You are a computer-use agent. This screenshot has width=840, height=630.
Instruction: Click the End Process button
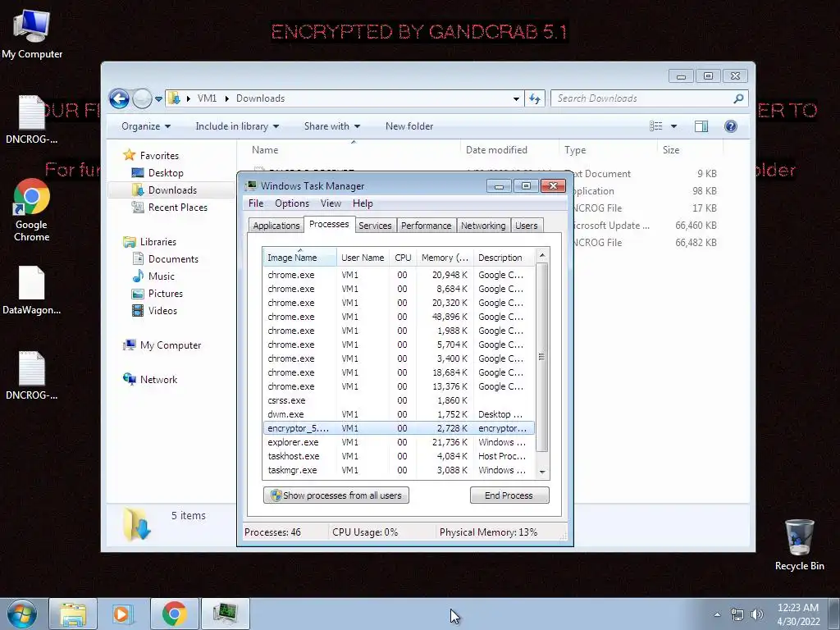tap(509, 495)
